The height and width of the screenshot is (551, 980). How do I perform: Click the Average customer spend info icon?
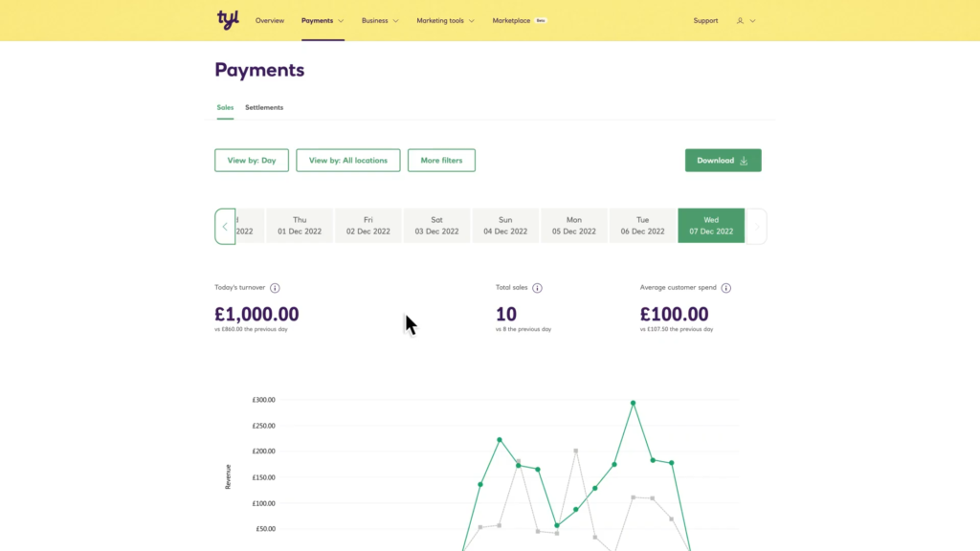pyautogui.click(x=725, y=287)
